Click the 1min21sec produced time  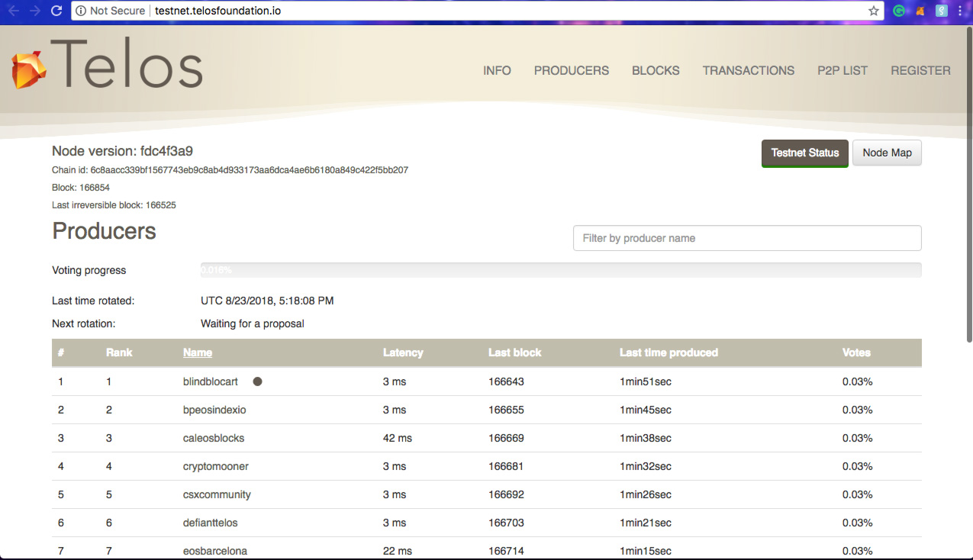point(646,523)
